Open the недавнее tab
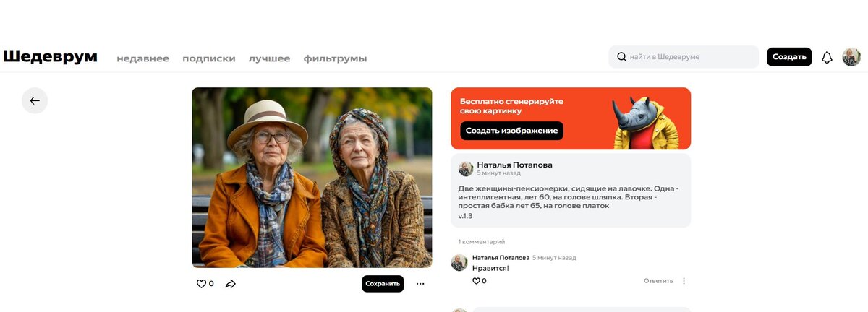868x312 pixels. click(143, 58)
